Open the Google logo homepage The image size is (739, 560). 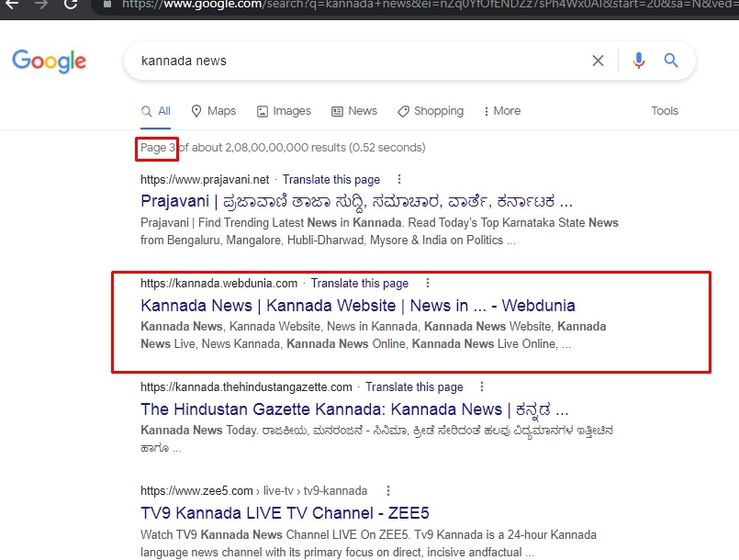pos(49,62)
